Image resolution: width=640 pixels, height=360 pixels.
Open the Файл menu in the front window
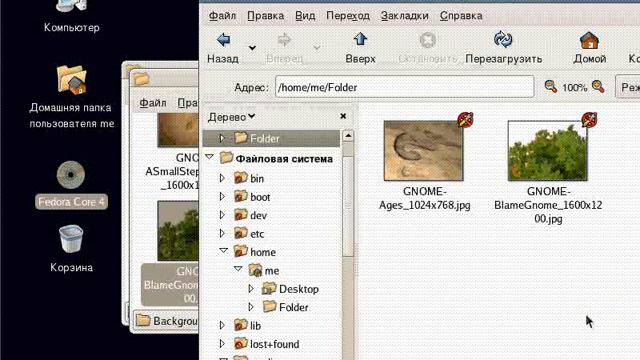pos(222,16)
